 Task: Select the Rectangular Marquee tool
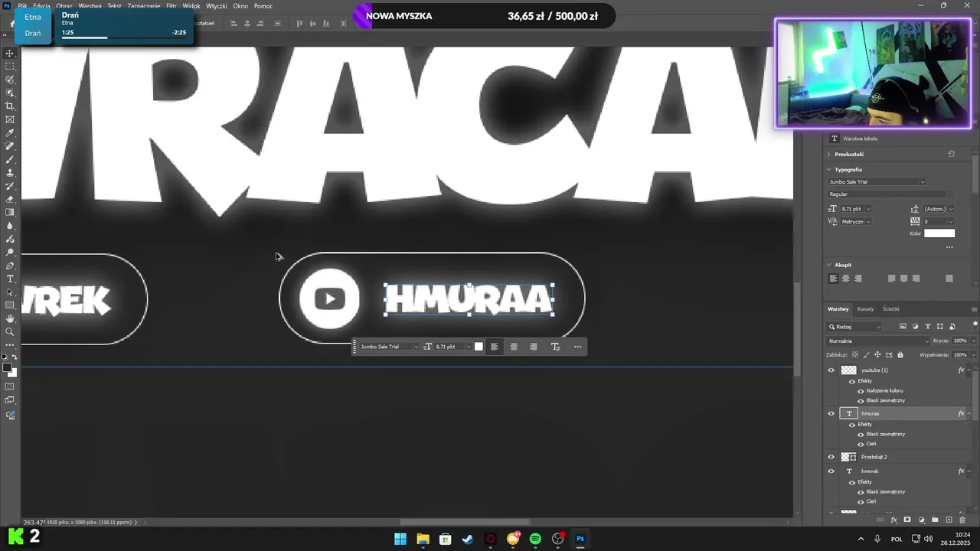pos(10,67)
